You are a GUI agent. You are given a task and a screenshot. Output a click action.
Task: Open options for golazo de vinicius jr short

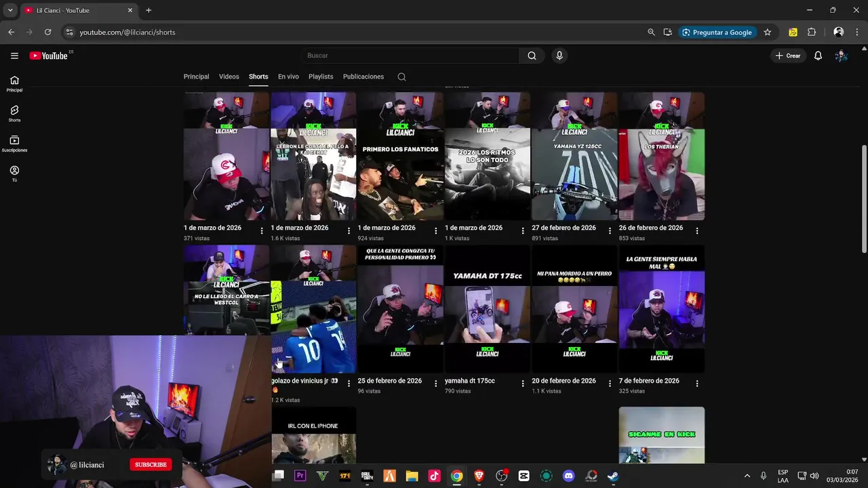point(349,384)
